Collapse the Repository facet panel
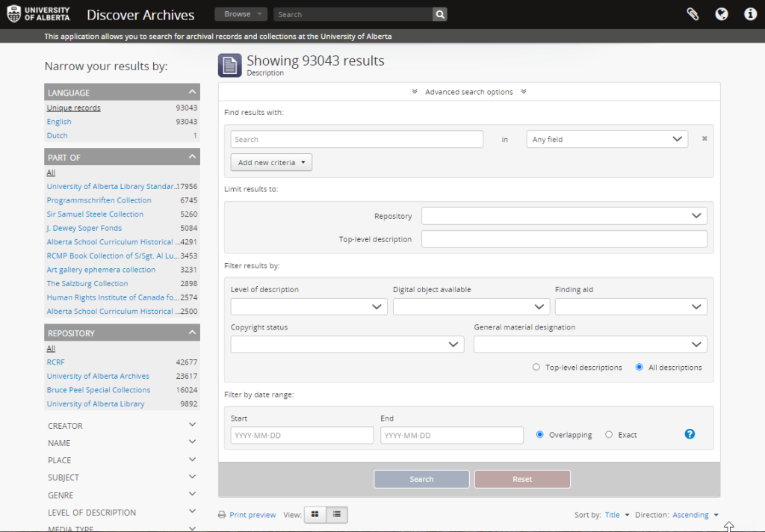Image resolution: width=765 pixels, height=532 pixels. [x=122, y=332]
